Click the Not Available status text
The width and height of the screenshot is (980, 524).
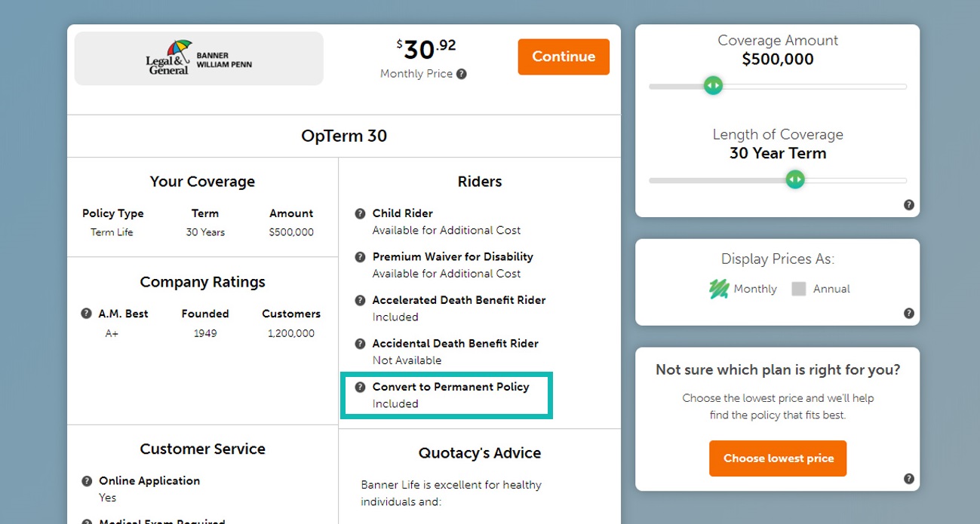[407, 360]
